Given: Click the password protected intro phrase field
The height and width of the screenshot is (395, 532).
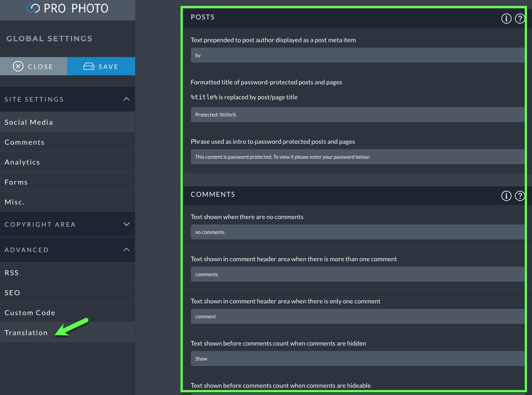Looking at the screenshot, I should coord(357,157).
